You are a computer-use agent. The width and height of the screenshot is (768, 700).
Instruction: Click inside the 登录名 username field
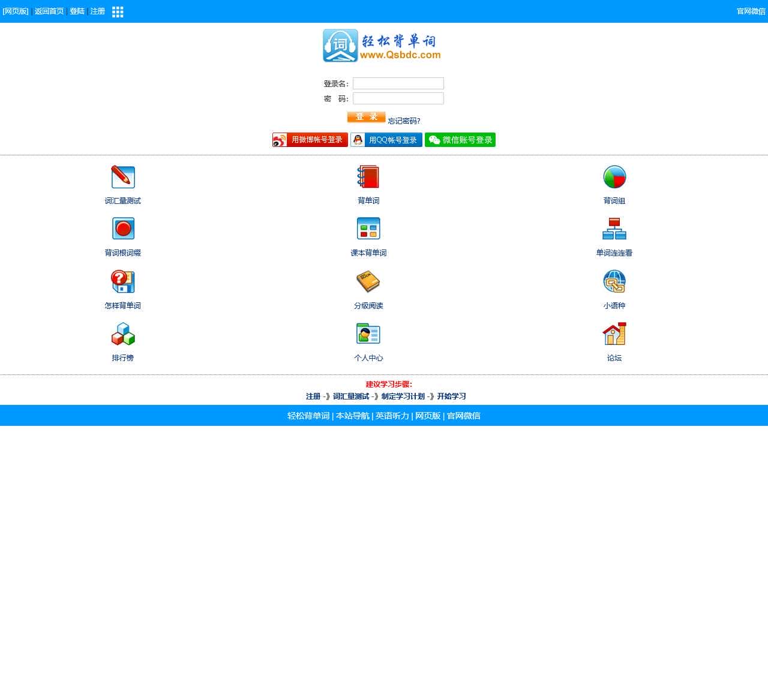click(x=398, y=83)
